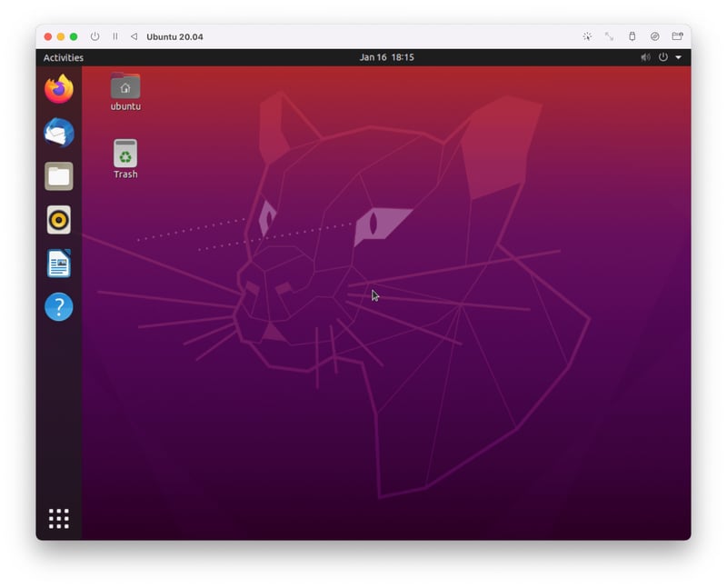This screenshot has height=588, width=727.
Task: Show Applications grid
Action: [59, 519]
